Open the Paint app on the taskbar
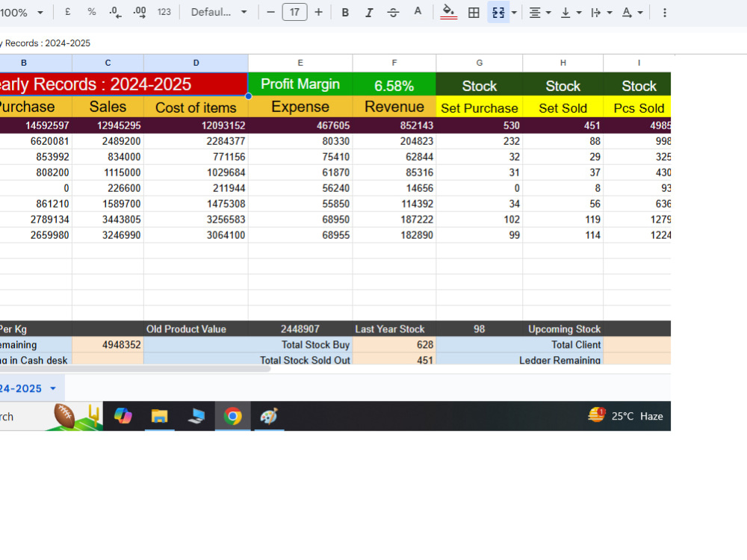 click(269, 416)
